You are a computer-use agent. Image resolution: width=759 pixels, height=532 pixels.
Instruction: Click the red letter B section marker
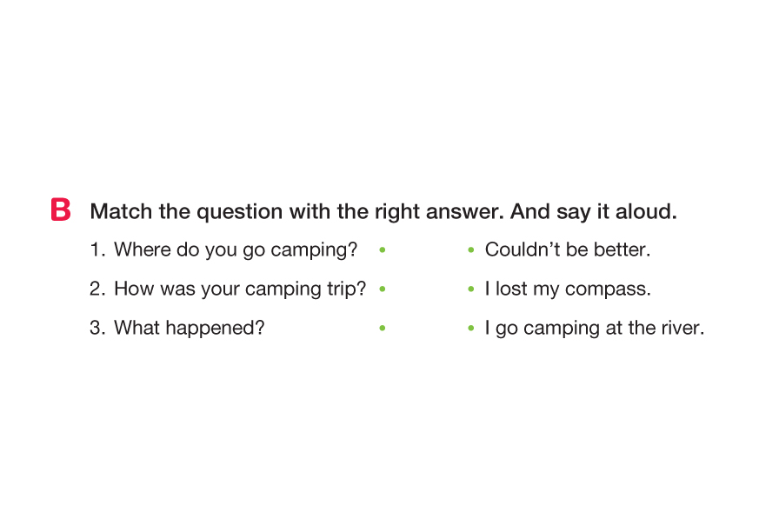pos(61,211)
